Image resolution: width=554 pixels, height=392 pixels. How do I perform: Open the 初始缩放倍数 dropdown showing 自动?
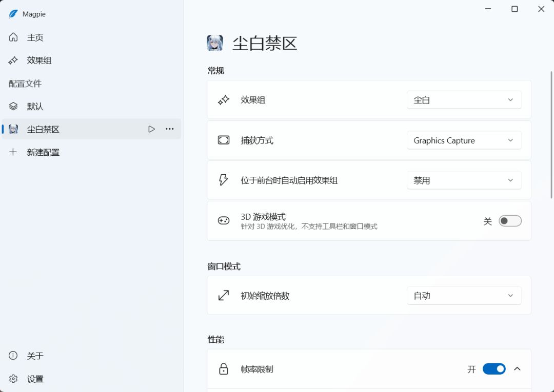coord(464,295)
